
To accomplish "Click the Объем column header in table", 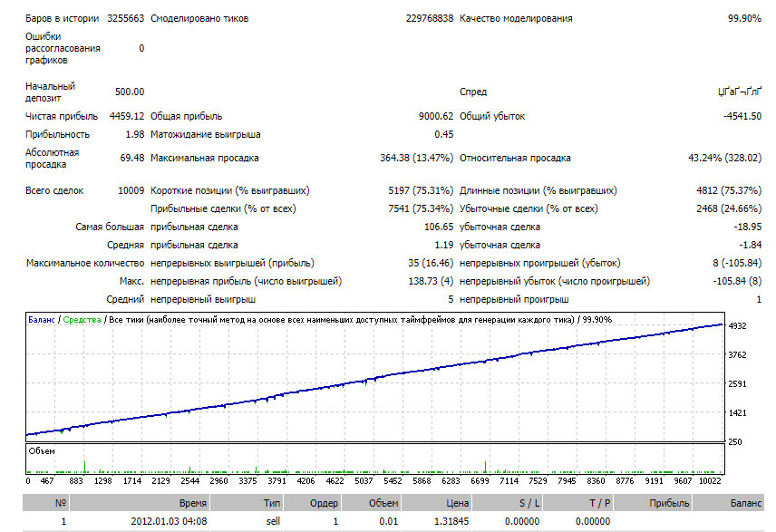I will click(x=372, y=503).
